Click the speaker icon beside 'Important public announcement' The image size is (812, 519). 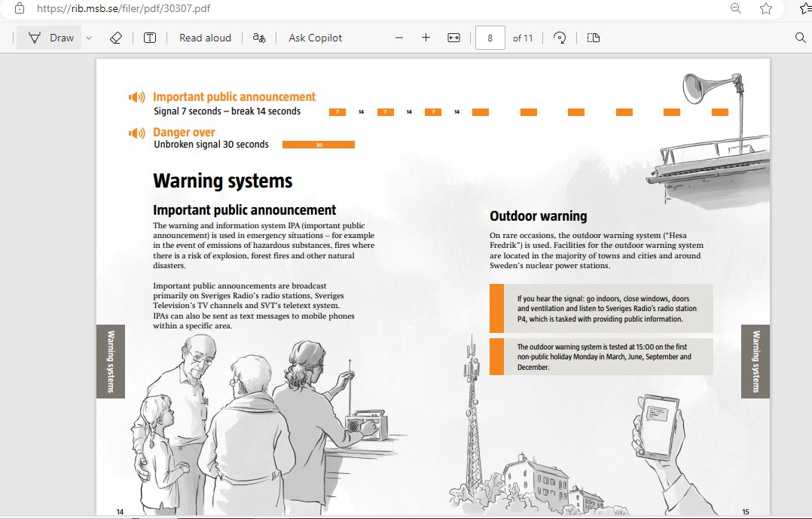point(137,97)
